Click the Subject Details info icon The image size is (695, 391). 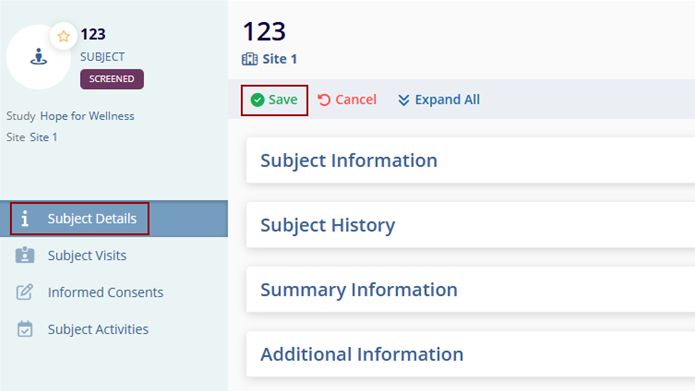[x=25, y=219]
